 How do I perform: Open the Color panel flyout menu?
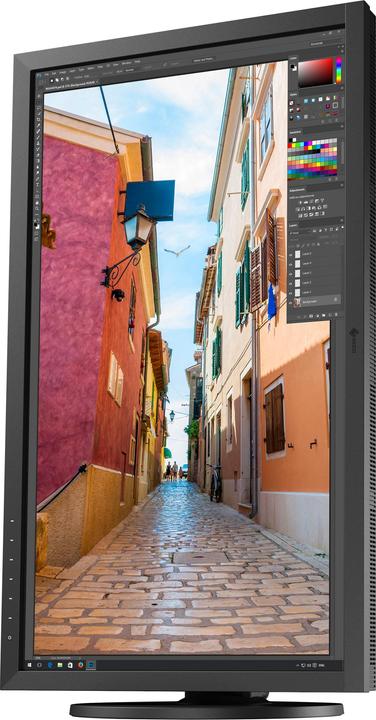click(342, 51)
